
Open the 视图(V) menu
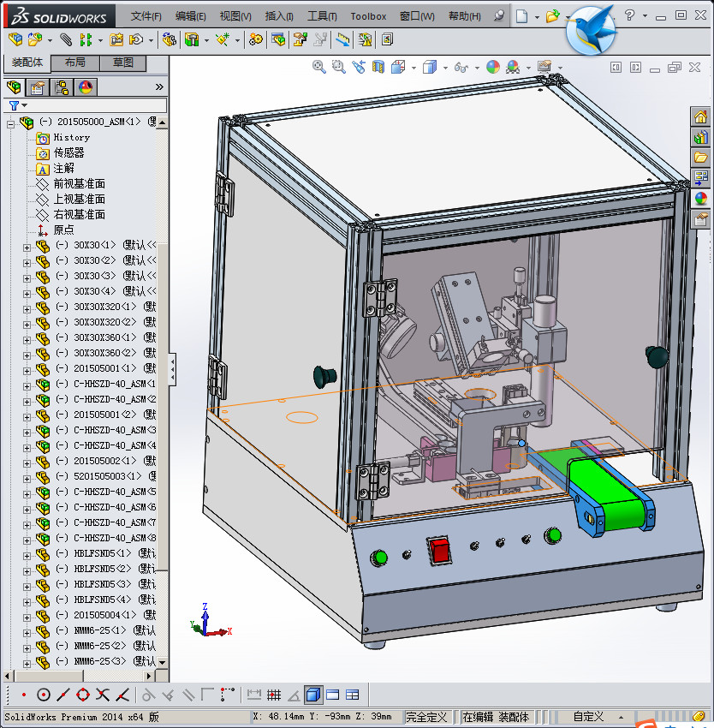pos(235,16)
